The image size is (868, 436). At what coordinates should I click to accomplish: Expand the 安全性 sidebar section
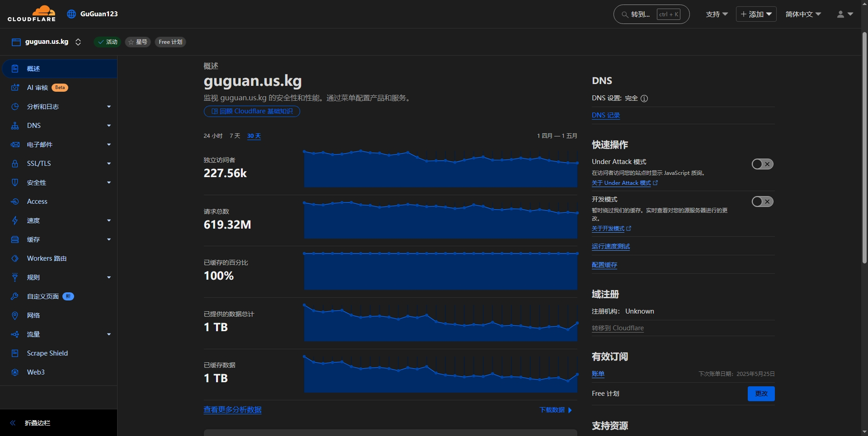(x=109, y=183)
